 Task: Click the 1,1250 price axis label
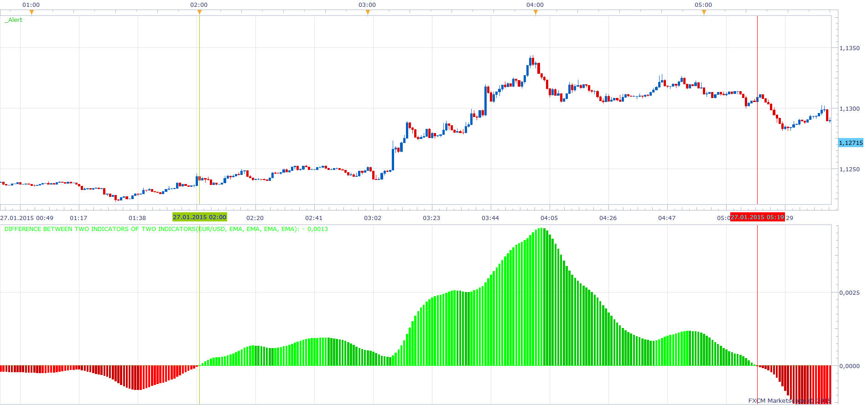click(x=849, y=169)
